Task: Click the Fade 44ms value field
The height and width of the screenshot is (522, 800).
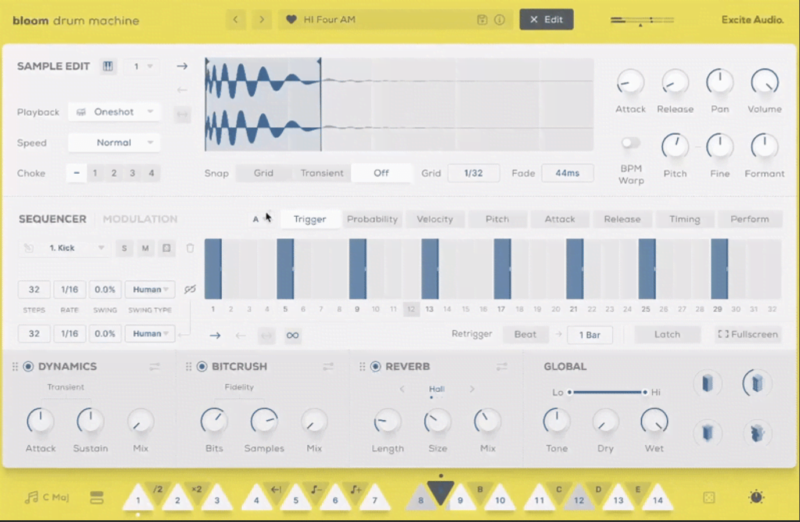Action: 567,173
